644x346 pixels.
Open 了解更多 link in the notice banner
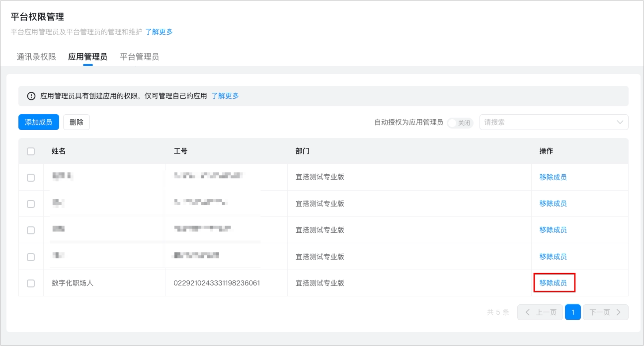click(x=225, y=96)
